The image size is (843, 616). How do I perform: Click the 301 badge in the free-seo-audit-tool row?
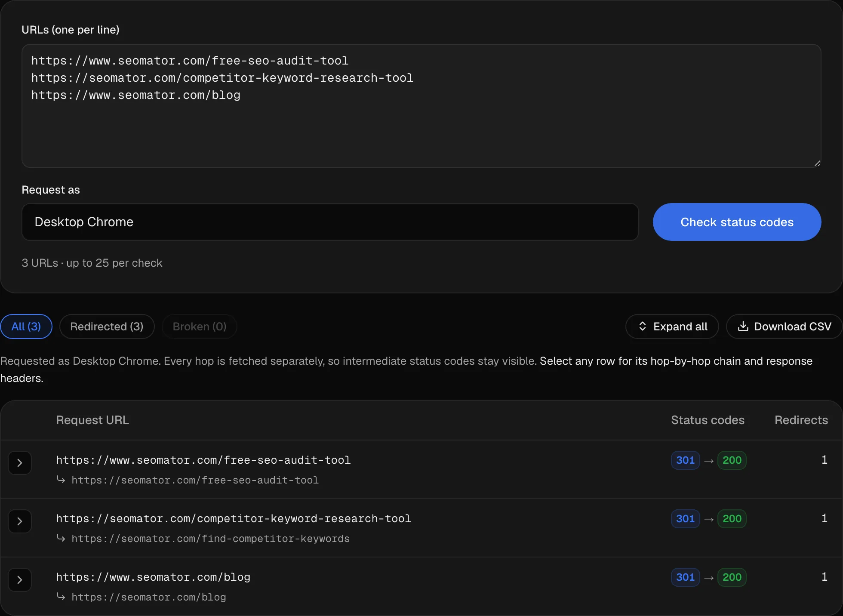pyautogui.click(x=686, y=460)
